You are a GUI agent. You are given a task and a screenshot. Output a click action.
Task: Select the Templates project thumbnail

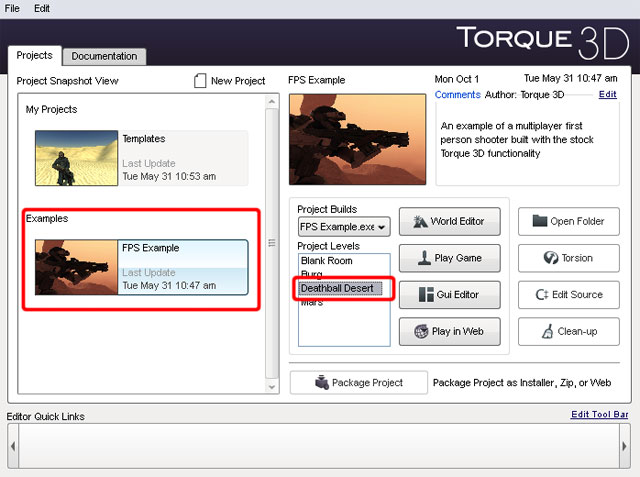click(x=76, y=158)
